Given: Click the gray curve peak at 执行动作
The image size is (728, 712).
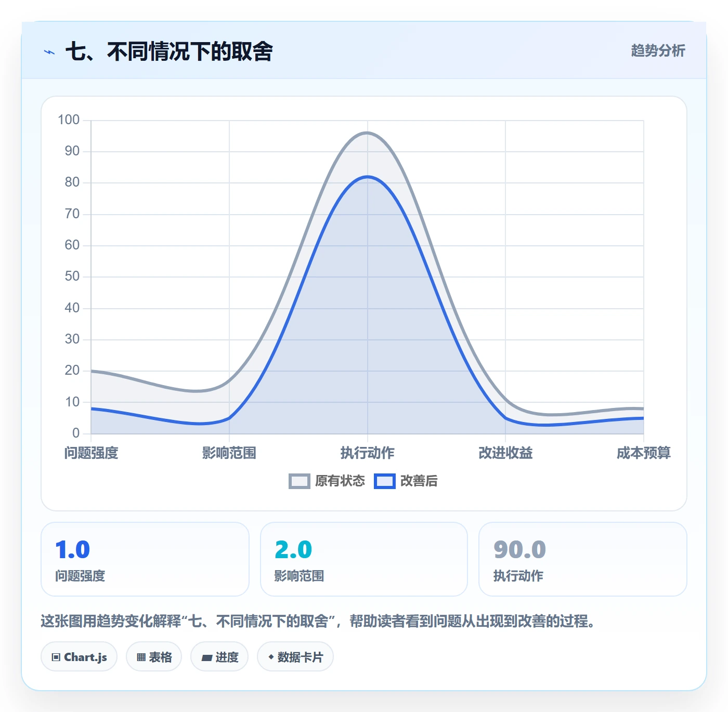Looking at the screenshot, I should pyautogui.click(x=367, y=133).
